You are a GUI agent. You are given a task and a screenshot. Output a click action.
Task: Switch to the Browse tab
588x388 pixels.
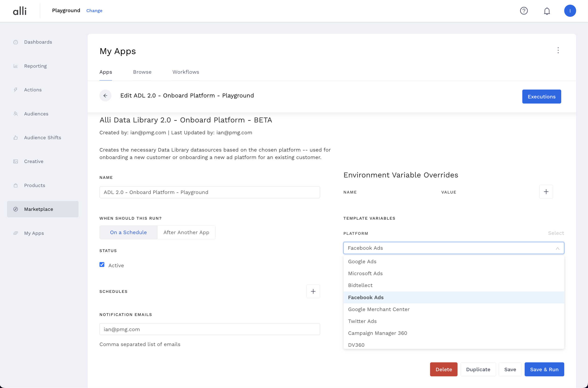142,72
